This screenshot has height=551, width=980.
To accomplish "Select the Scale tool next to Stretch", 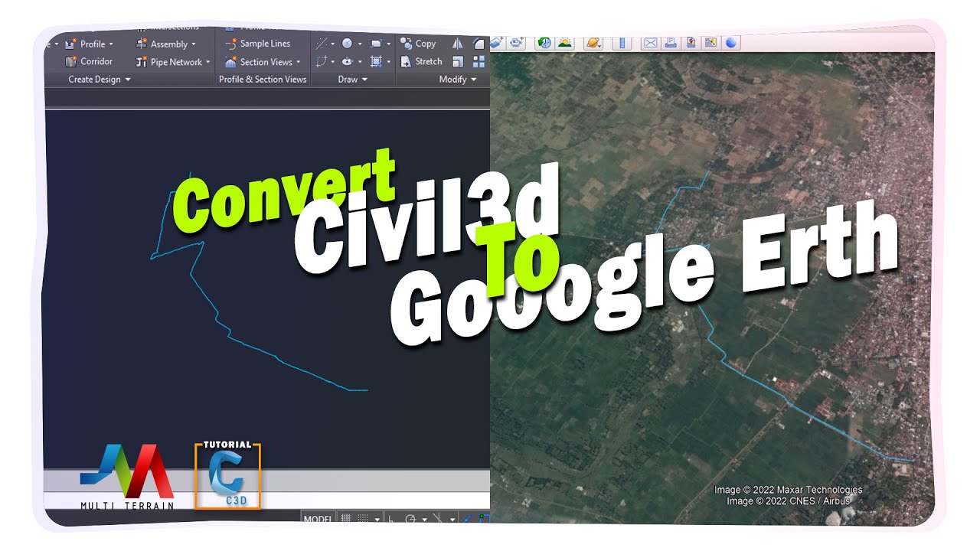I will 458,61.
